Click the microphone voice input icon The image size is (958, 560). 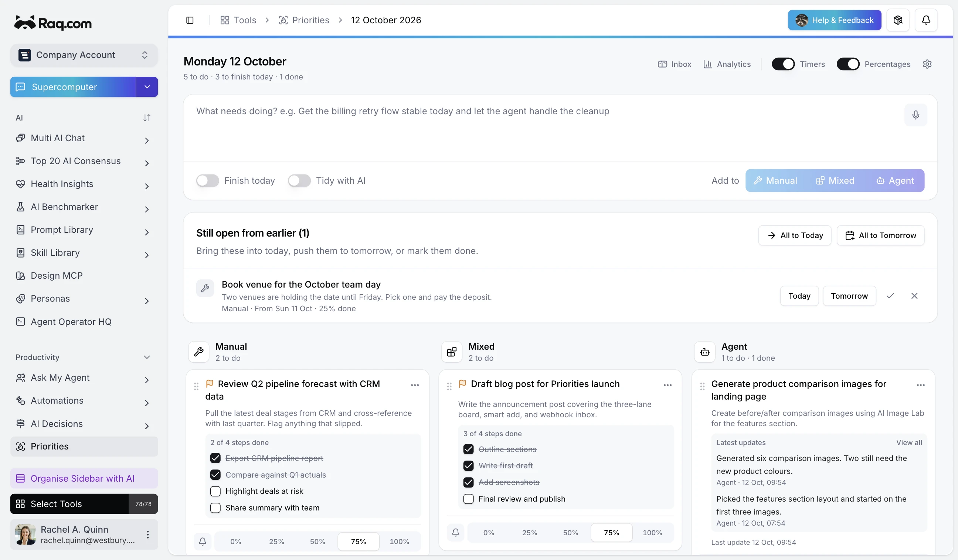[915, 115]
